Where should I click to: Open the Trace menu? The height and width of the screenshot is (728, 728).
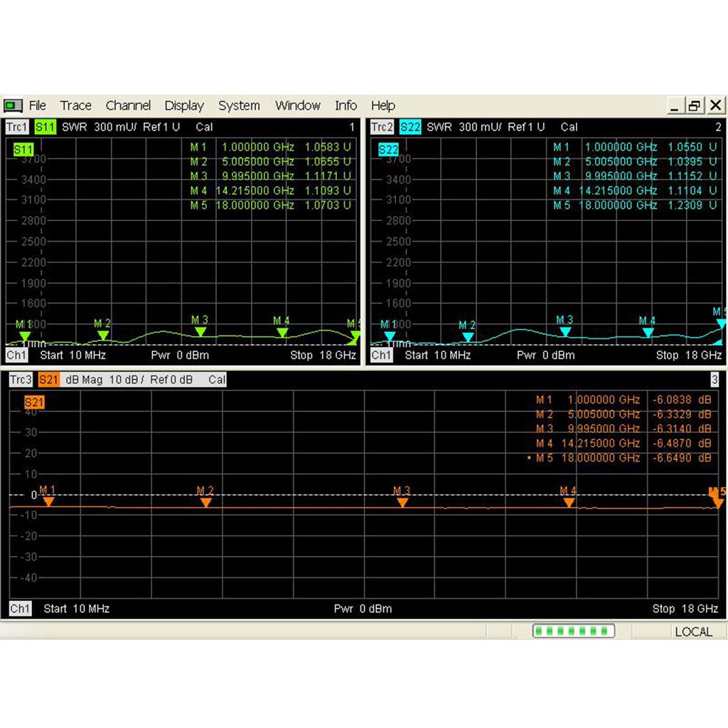click(x=75, y=105)
